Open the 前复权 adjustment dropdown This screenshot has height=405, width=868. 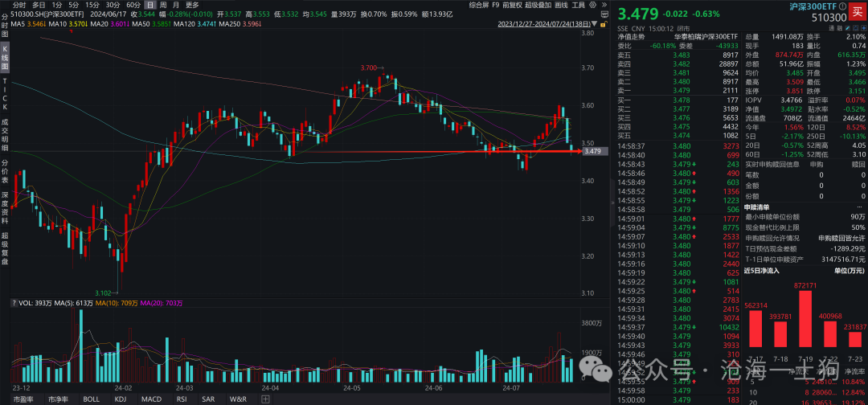click(x=512, y=5)
